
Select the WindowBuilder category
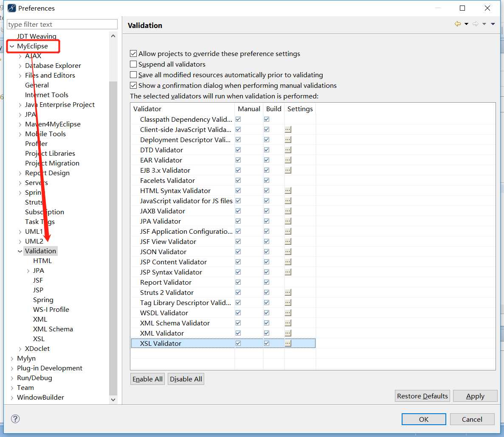tap(40, 397)
